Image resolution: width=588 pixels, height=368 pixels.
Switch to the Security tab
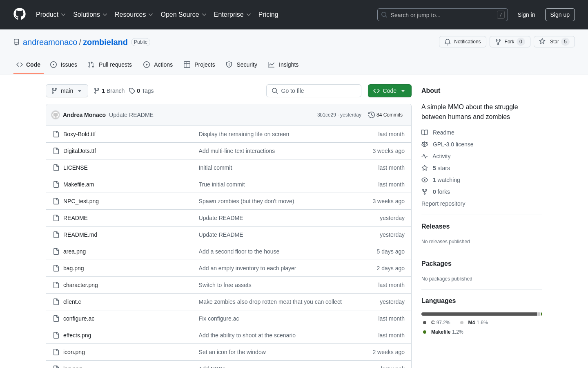(x=242, y=65)
